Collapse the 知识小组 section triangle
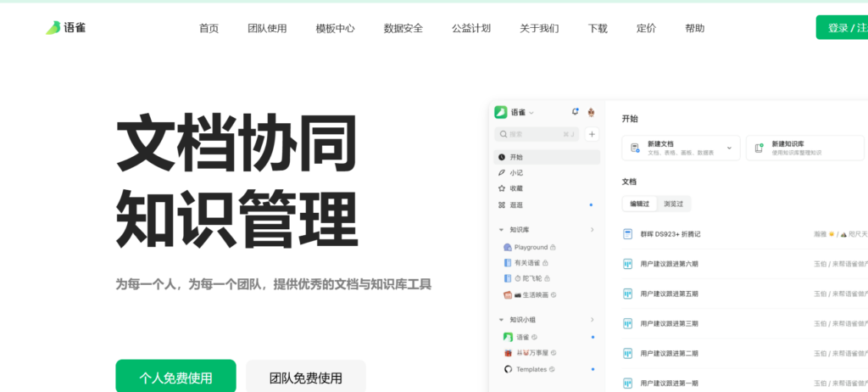 click(502, 320)
